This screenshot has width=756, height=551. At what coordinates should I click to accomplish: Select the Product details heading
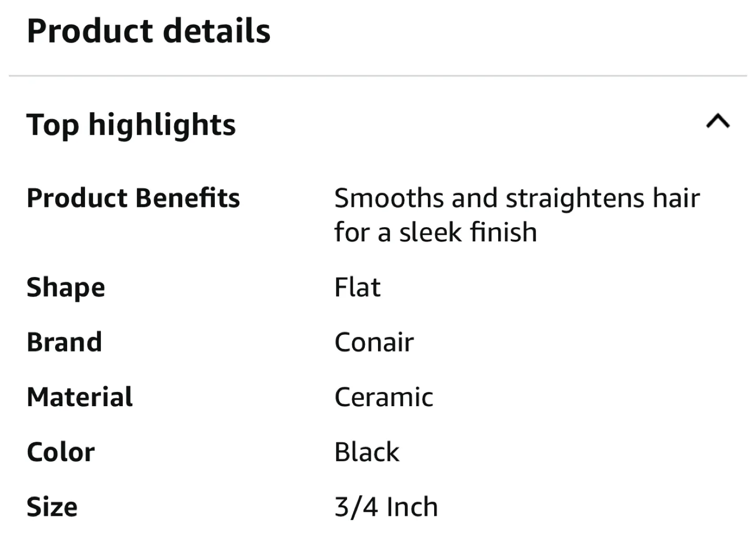pos(150,31)
